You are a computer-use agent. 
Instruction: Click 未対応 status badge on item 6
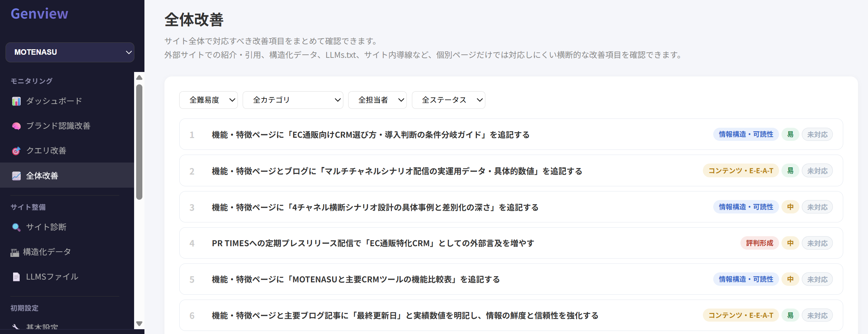pos(817,315)
